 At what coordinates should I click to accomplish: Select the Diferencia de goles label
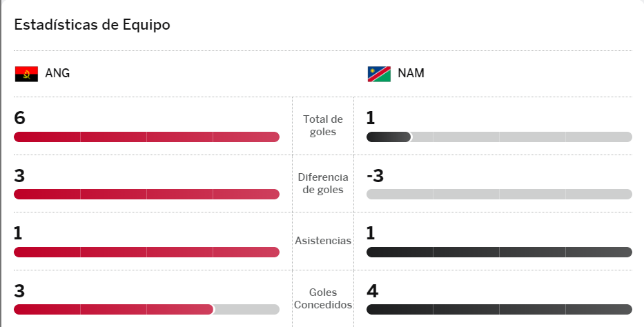click(x=323, y=184)
